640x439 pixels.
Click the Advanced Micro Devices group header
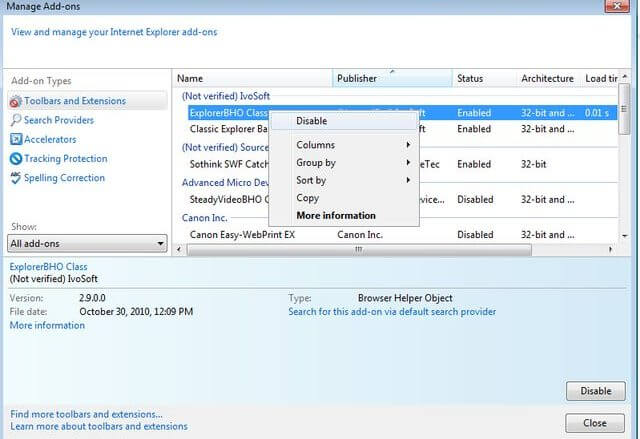point(225,182)
